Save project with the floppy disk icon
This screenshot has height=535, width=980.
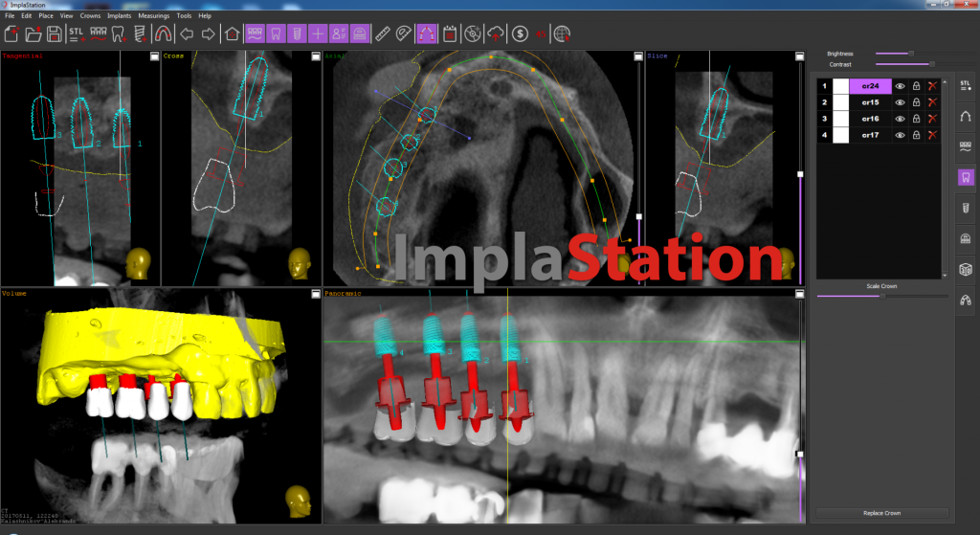tap(55, 33)
